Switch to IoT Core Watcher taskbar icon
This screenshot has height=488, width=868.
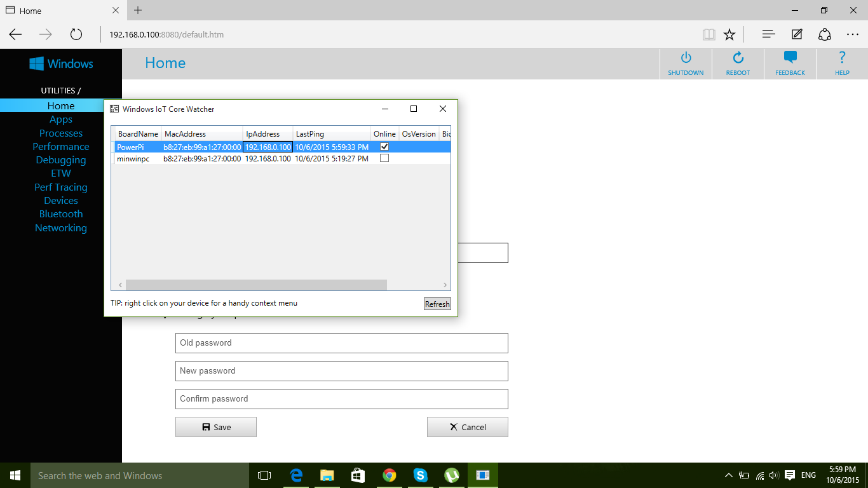(x=483, y=475)
